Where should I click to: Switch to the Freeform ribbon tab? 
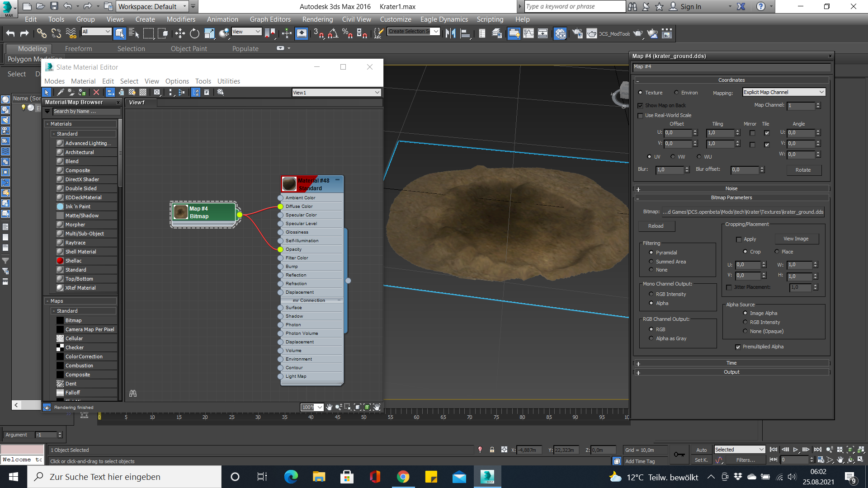click(x=78, y=49)
